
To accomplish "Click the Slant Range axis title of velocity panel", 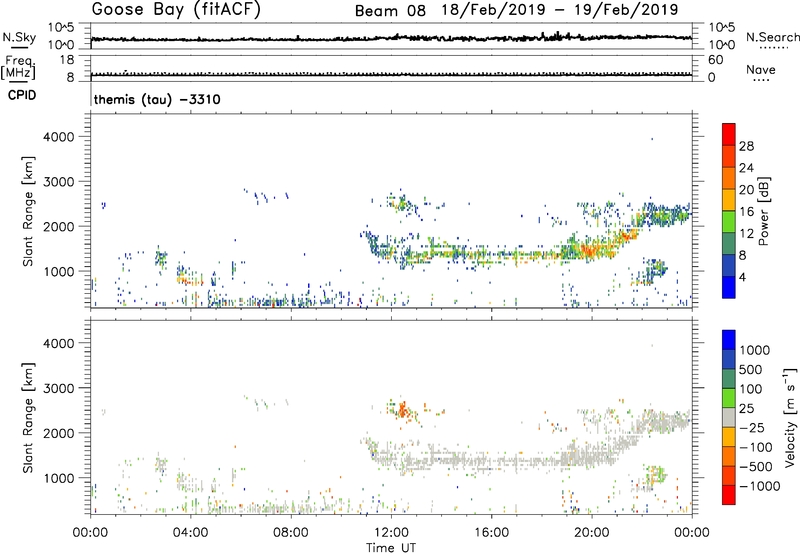I will coord(28,418).
